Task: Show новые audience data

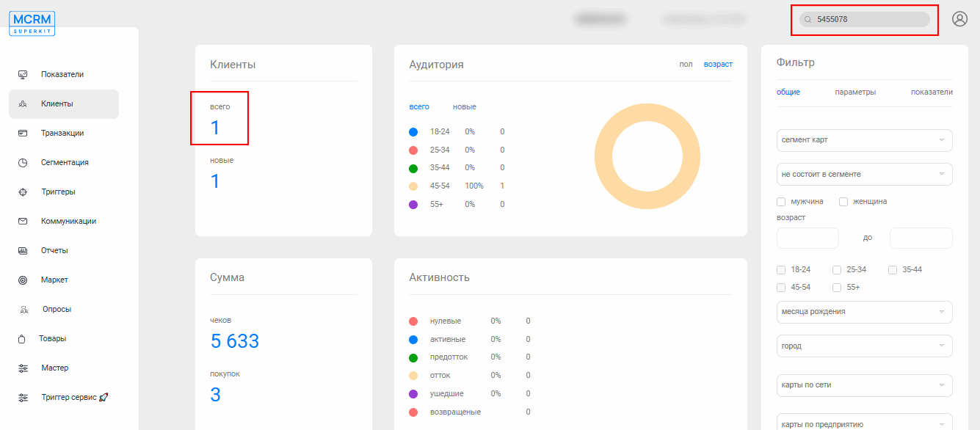Action: click(465, 107)
